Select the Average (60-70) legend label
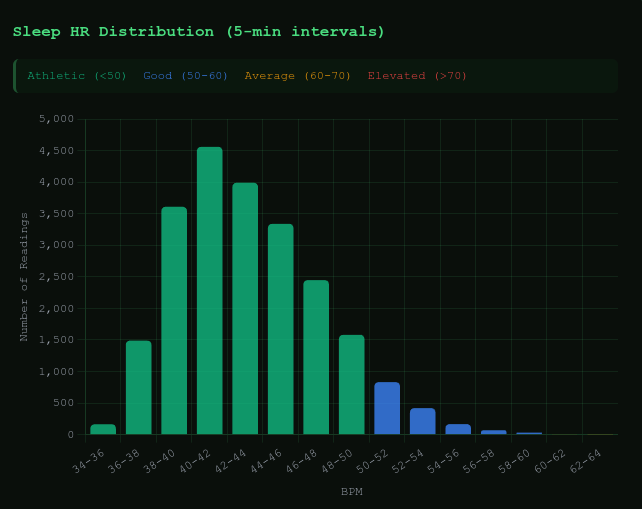 click(x=298, y=76)
